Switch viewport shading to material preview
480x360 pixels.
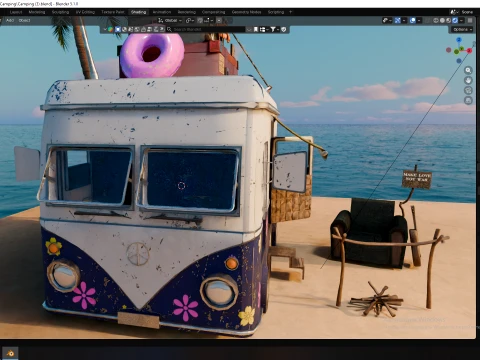point(448,20)
